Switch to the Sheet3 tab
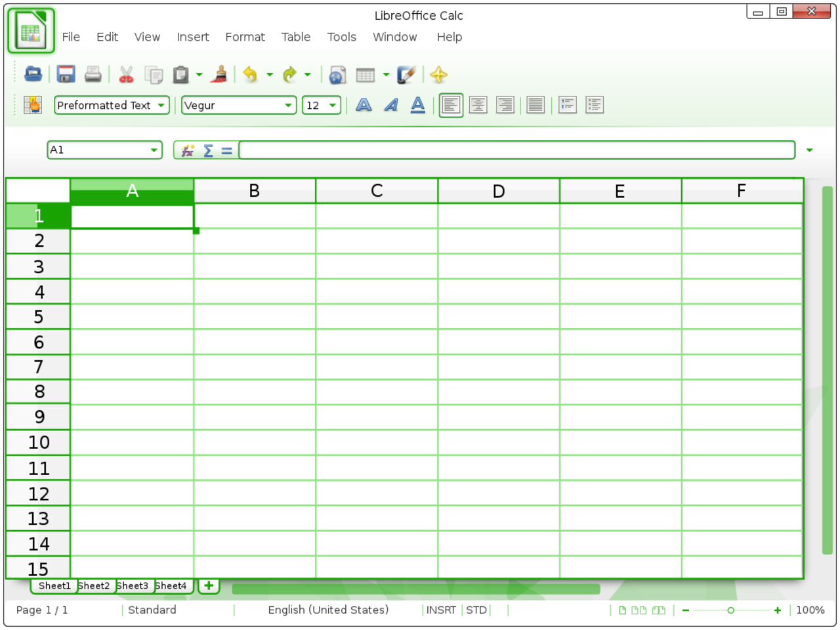The width and height of the screenshot is (840, 630). (133, 585)
